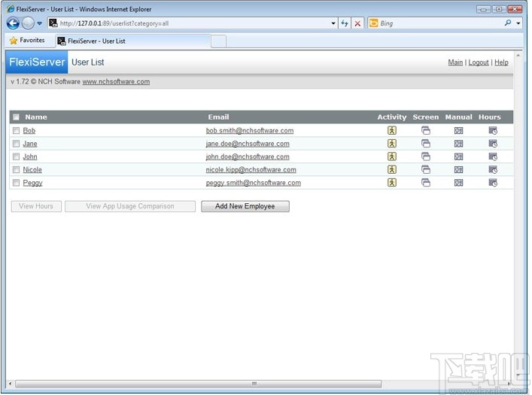This screenshot has height=395, width=532.
Task: Click the Logout link
Action: [x=479, y=62]
